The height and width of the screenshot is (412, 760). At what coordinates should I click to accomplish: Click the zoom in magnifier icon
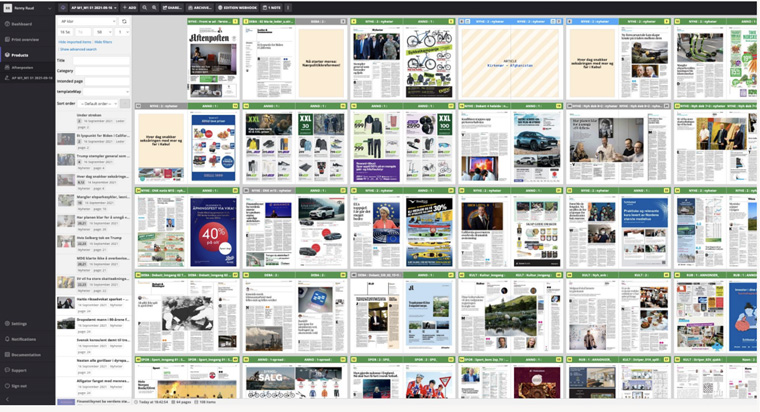[154, 8]
